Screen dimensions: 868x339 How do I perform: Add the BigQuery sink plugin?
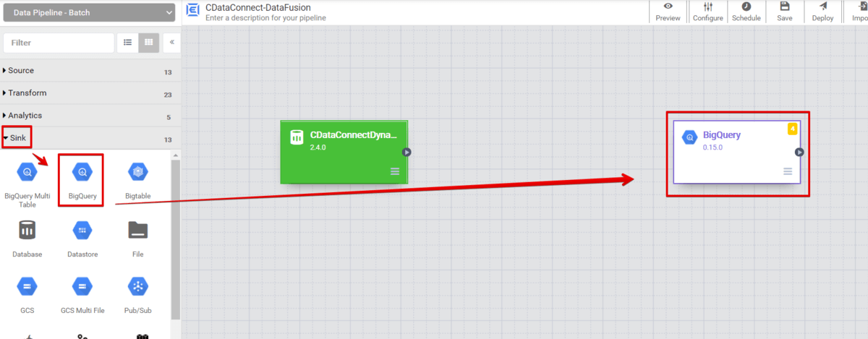82,179
